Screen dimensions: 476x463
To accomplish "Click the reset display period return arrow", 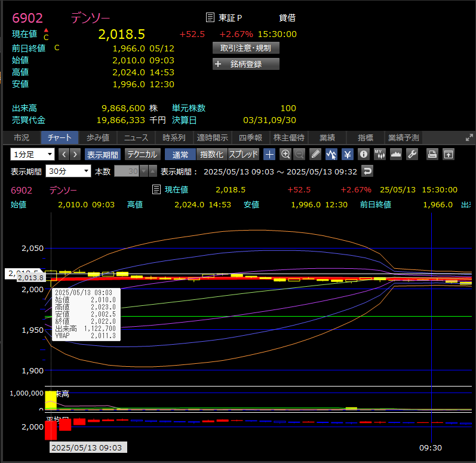I will point(367,171).
